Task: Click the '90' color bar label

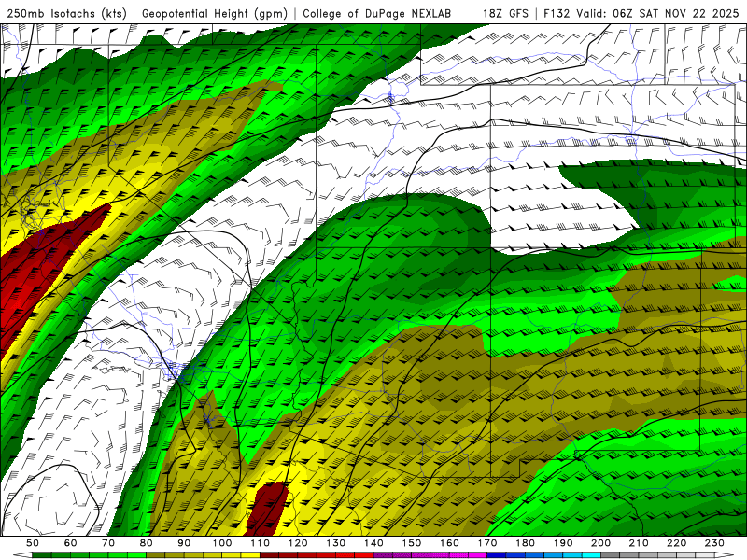Action: point(184,543)
